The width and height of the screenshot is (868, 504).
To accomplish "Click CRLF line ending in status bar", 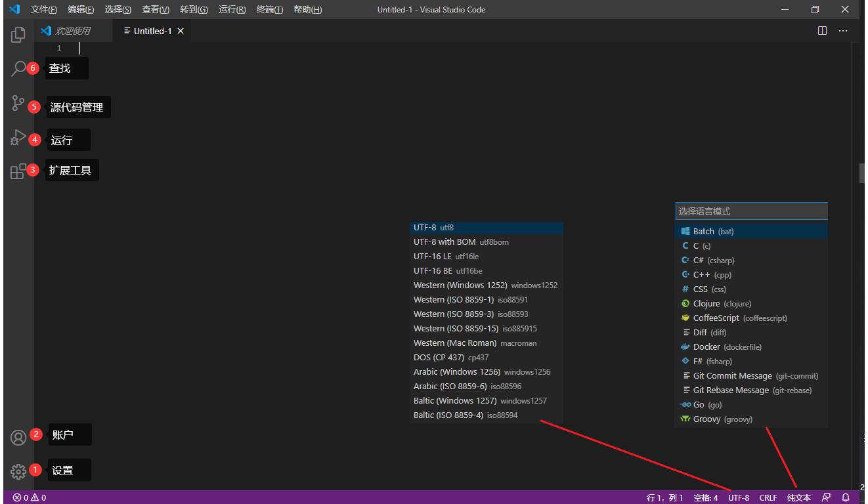I will [768, 497].
